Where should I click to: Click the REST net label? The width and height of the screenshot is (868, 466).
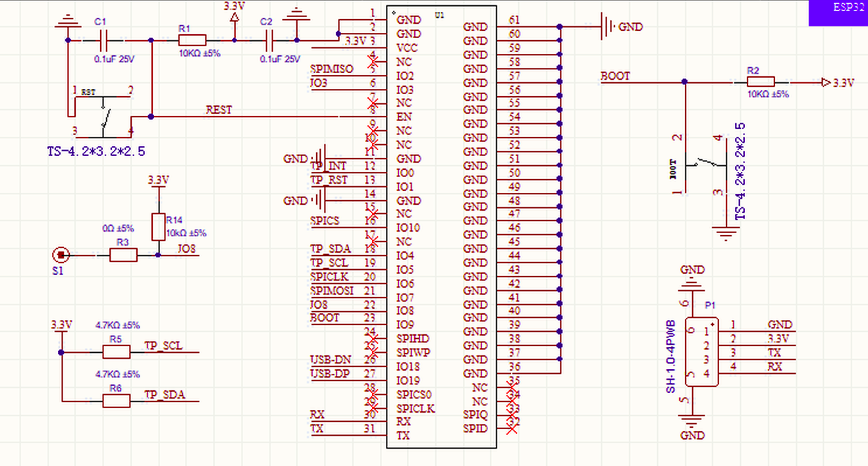coord(219,110)
